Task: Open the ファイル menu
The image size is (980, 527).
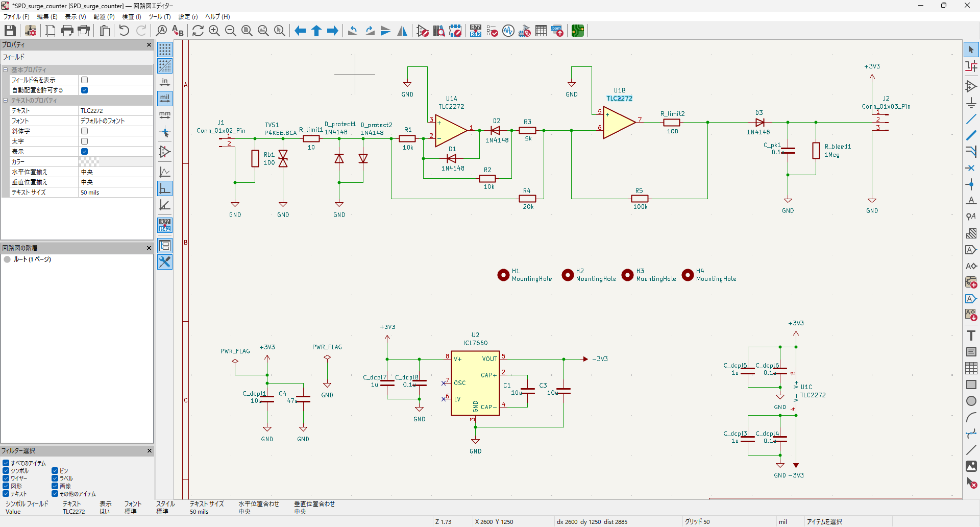Action: coord(16,17)
